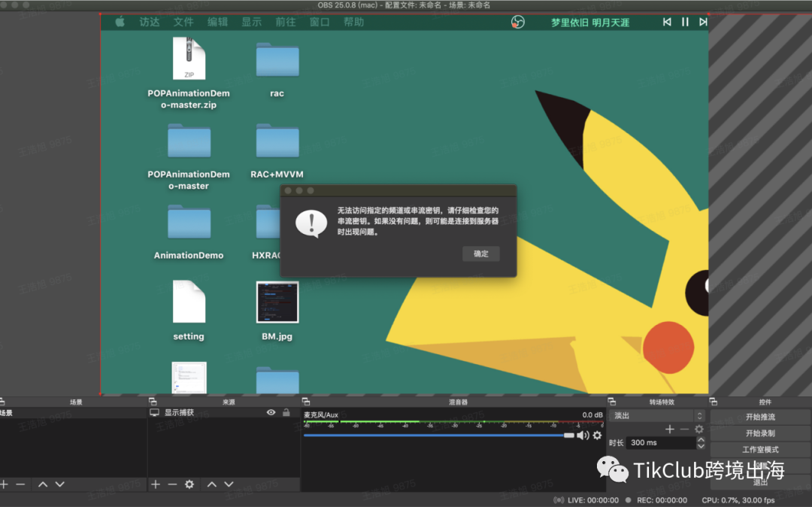Hide the 显示捕获 source with the eye icon
Screen dimensions: 812x507
pyautogui.click(x=271, y=412)
